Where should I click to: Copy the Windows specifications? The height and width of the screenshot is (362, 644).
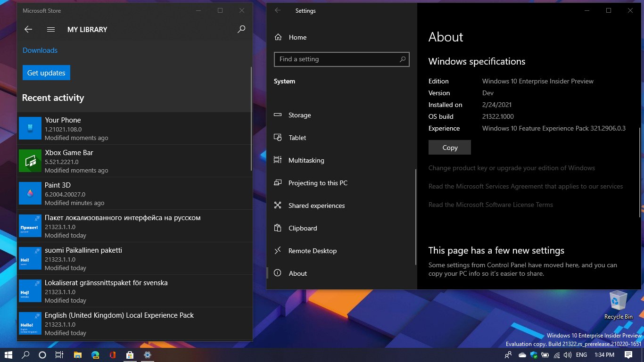[450, 148]
